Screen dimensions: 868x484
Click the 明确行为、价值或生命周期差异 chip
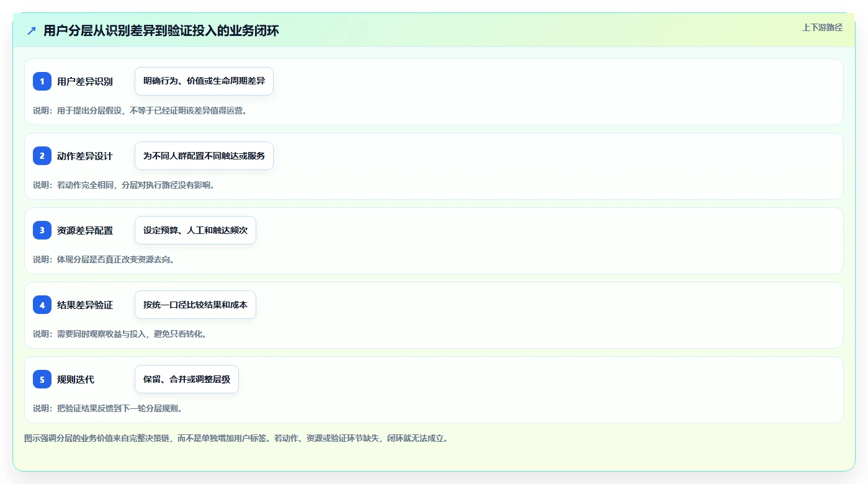tap(204, 81)
